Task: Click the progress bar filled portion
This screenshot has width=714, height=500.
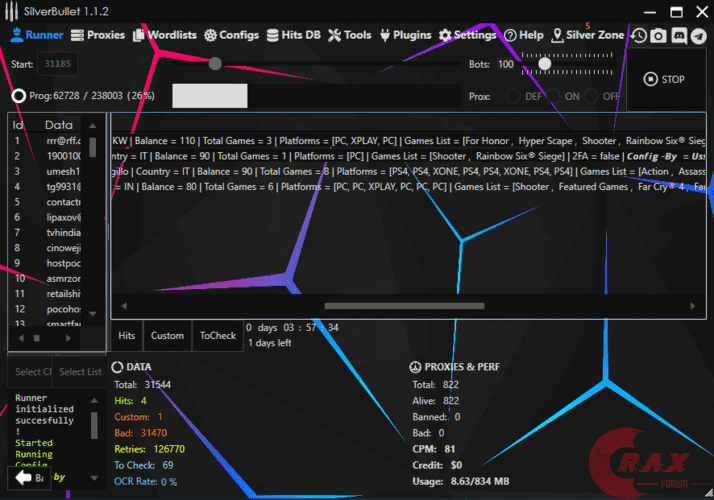Action: (x=210, y=96)
